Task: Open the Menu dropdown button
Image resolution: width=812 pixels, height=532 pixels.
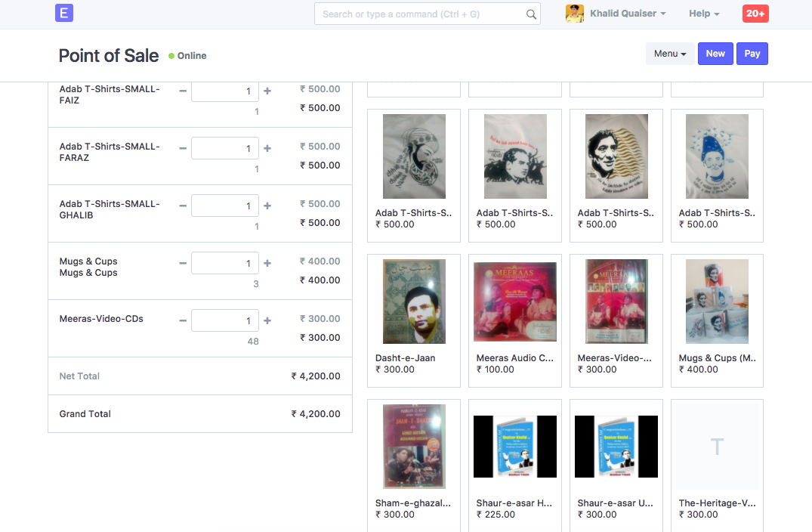Action: (x=670, y=54)
